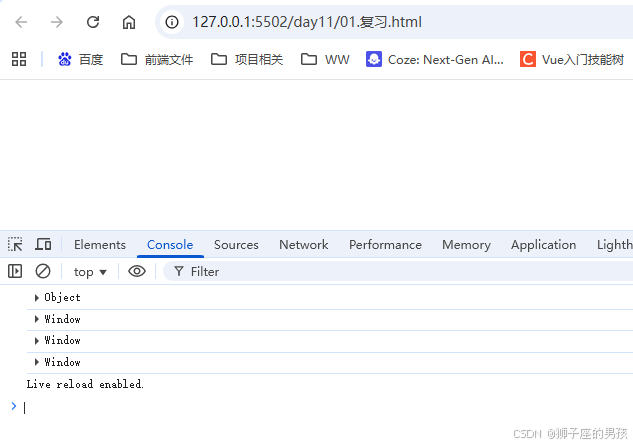Switch to the Memory tab
633x445 pixels.
466,245
